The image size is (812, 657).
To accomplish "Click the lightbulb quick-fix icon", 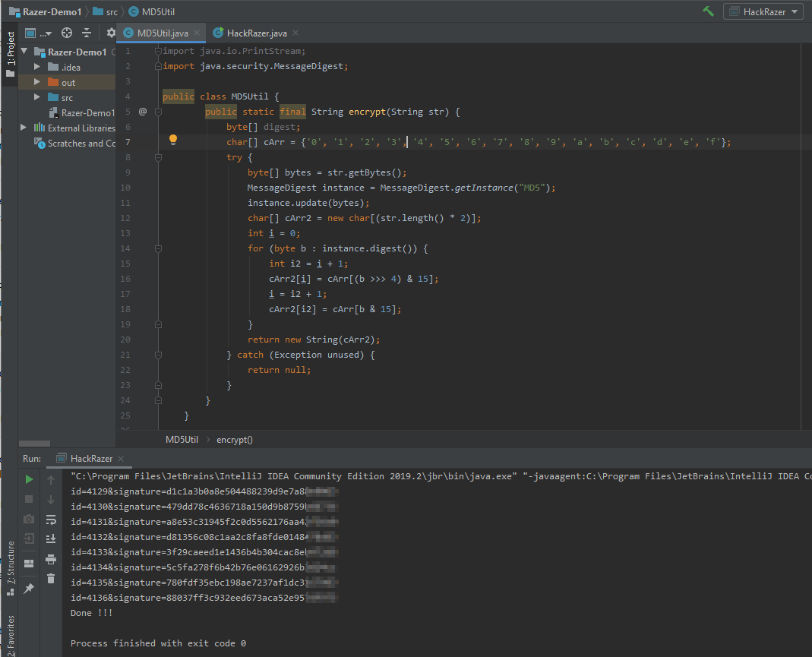I will (x=173, y=140).
